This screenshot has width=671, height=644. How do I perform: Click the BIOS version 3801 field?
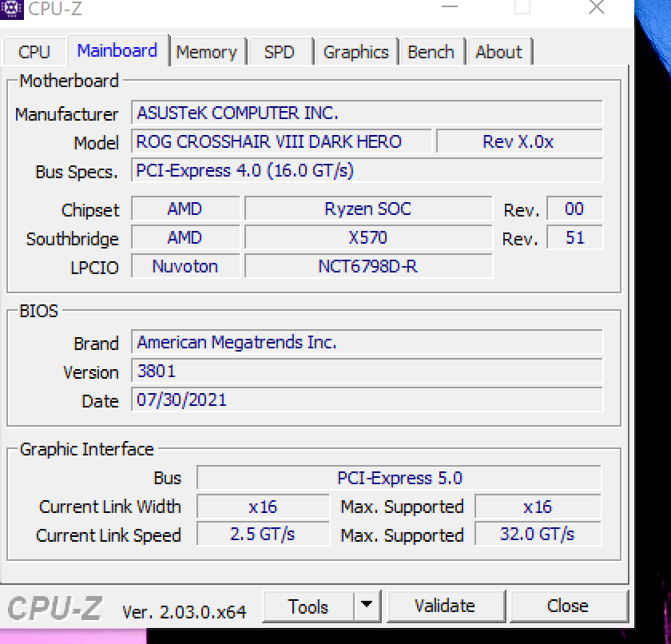[x=367, y=371]
